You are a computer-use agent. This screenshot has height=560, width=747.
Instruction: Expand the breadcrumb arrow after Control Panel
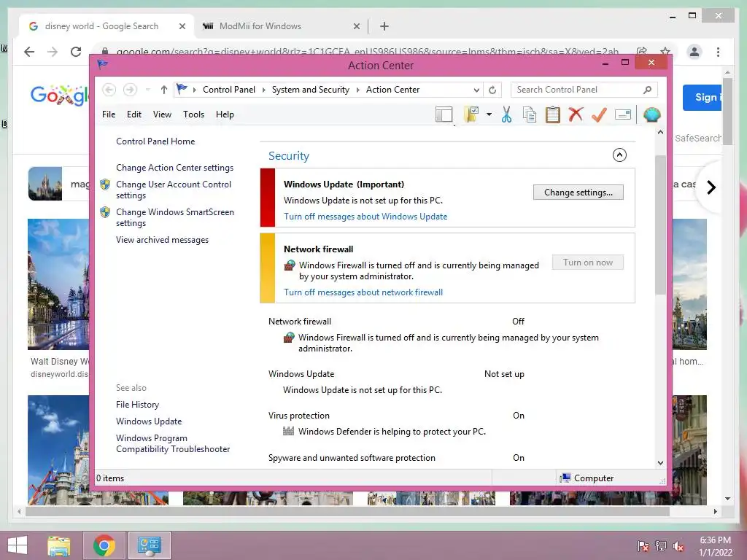point(263,90)
